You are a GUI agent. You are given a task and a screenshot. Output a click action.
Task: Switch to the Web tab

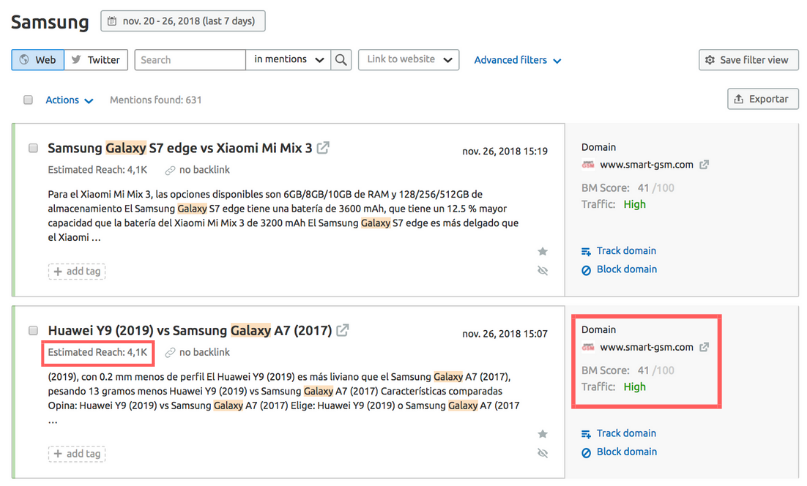(x=38, y=60)
